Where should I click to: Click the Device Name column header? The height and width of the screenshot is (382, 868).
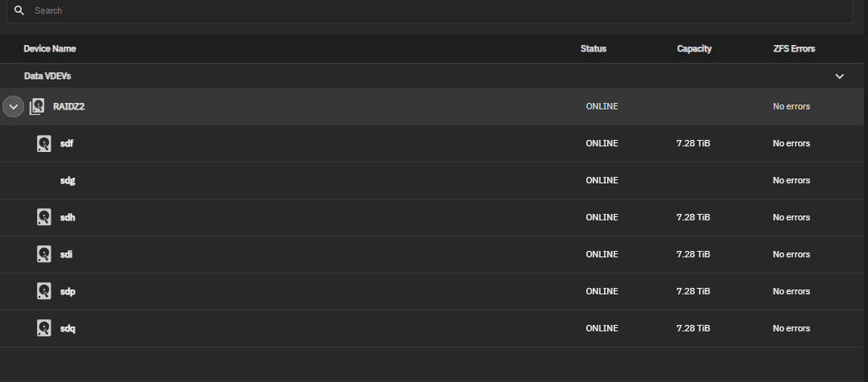[x=50, y=48]
